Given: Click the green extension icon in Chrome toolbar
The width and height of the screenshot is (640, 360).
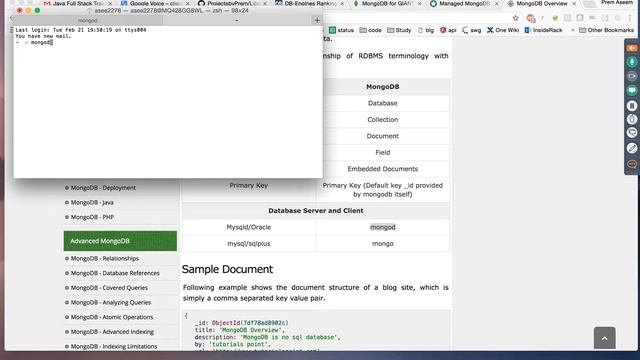Looking at the screenshot, I should (x=555, y=18).
